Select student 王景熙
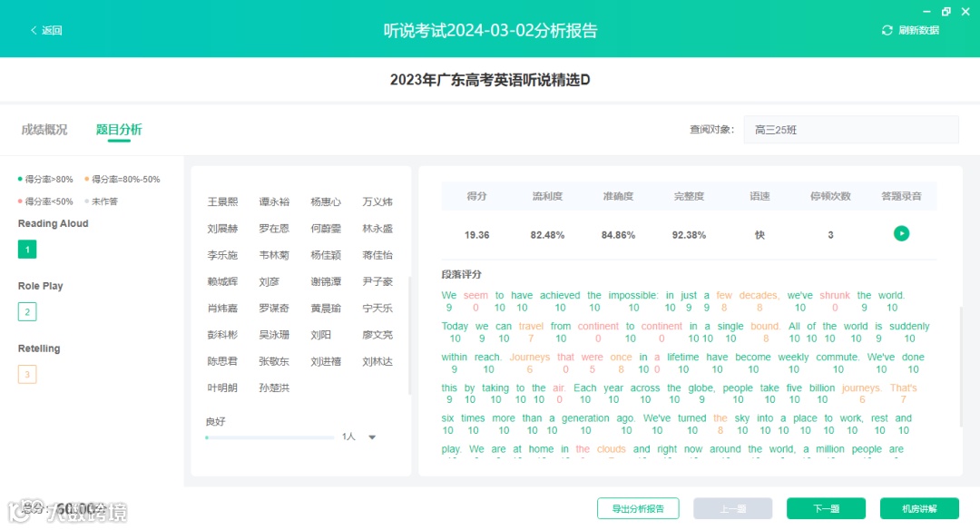The width and height of the screenshot is (980, 530). click(x=222, y=201)
